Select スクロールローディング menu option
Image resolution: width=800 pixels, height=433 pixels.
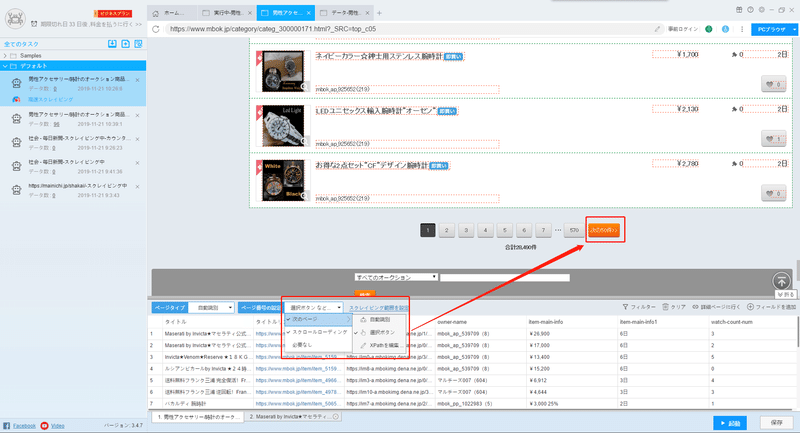click(x=318, y=332)
